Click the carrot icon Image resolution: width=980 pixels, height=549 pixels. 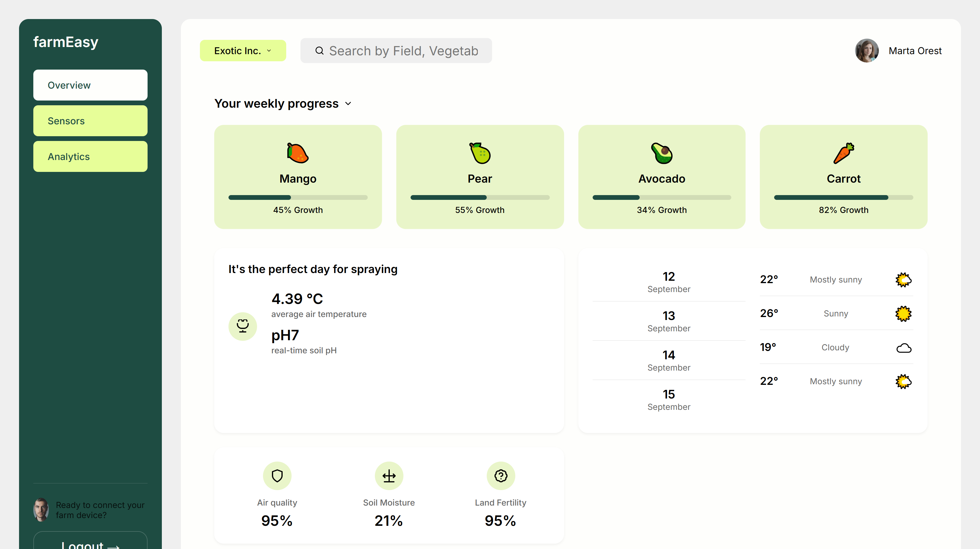[843, 153]
